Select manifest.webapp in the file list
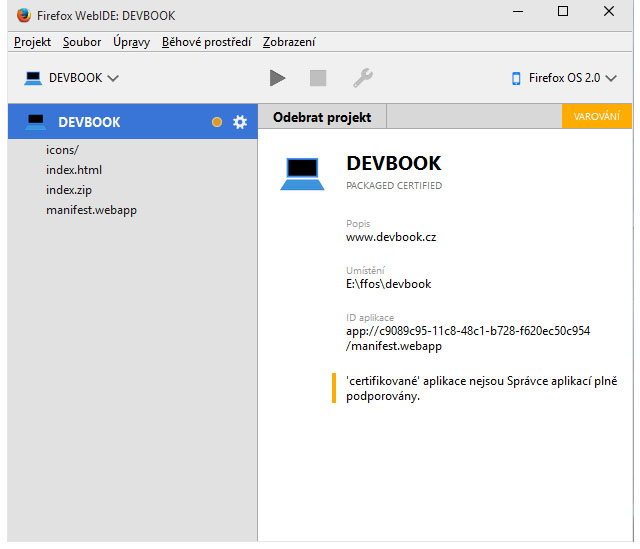 coord(91,210)
